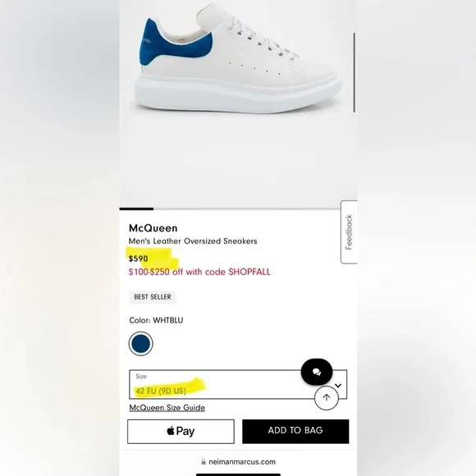The width and height of the screenshot is (476, 476).
Task: Tap the neimanmarcus.com address bar
Action: click(238, 462)
